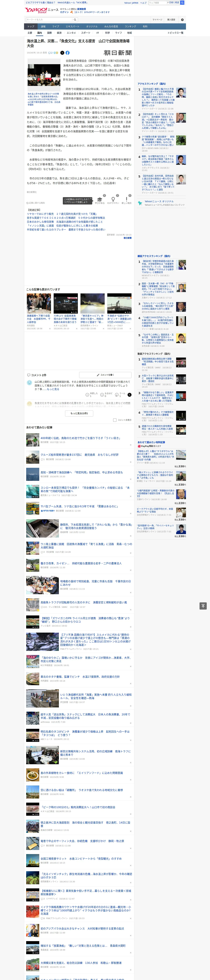
Task: Toggle the コメント非表示 checkbox
Action: [x=115, y=420]
